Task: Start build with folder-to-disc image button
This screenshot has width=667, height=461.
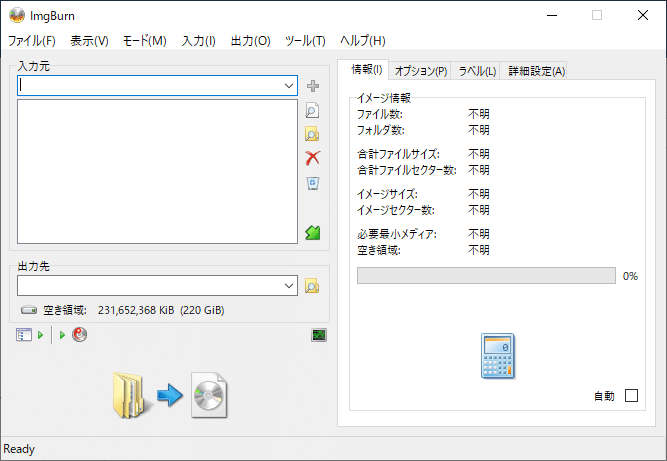Action: 170,396
